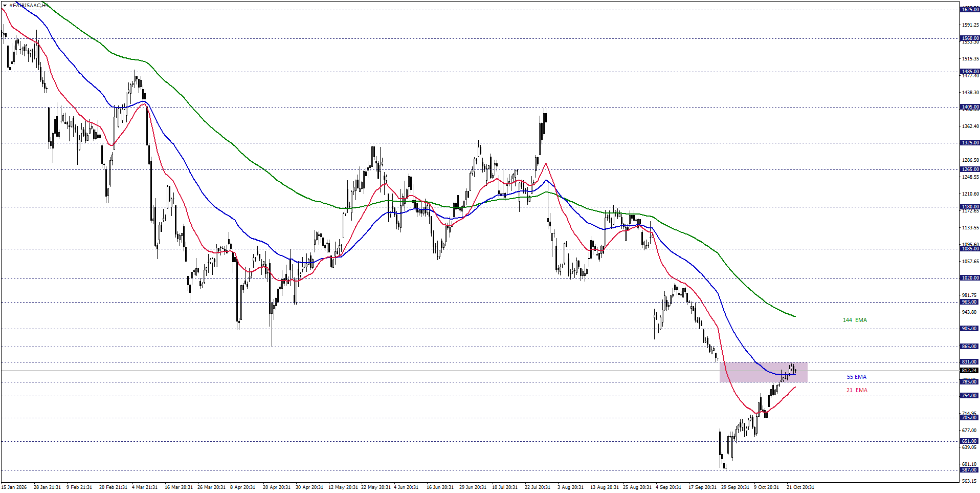
Task: Select the 1265.00 level price tag
Action: pyautogui.click(x=969, y=169)
